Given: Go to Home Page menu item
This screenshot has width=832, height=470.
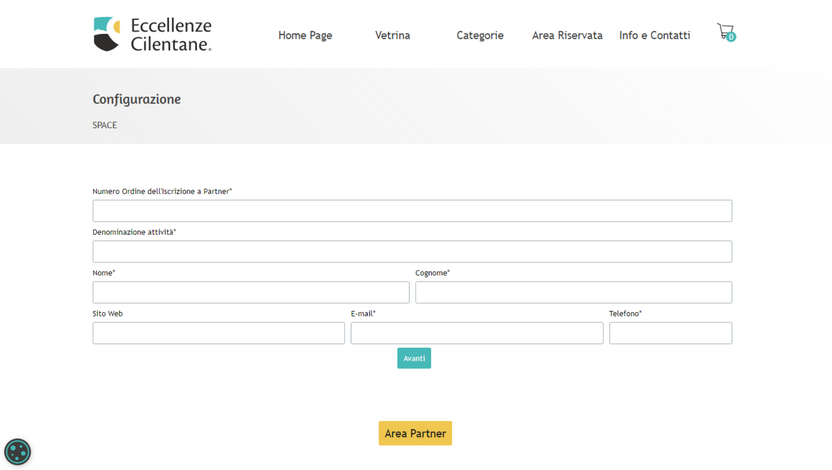Looking at the screenshot, I should [x=305, y=36].
